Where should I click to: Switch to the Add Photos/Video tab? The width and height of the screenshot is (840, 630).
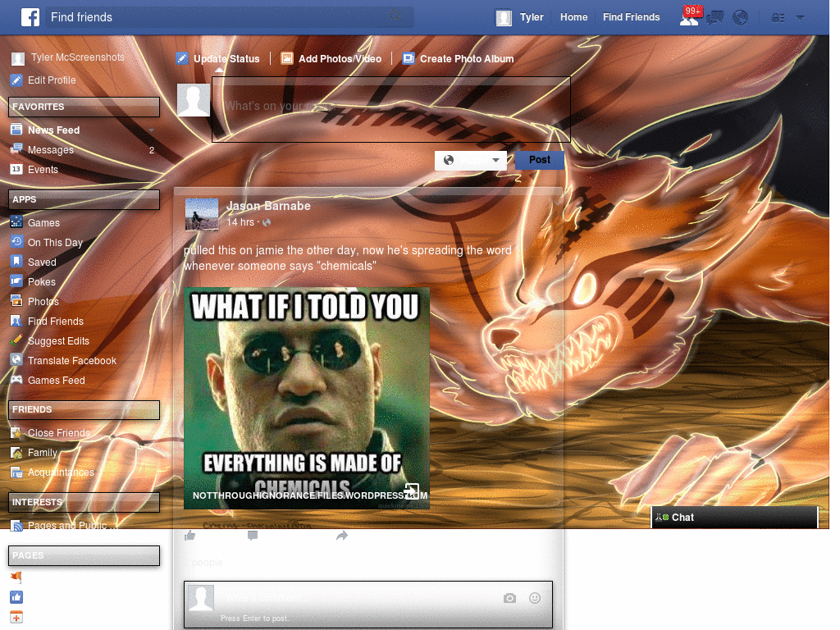coord(331,58)
